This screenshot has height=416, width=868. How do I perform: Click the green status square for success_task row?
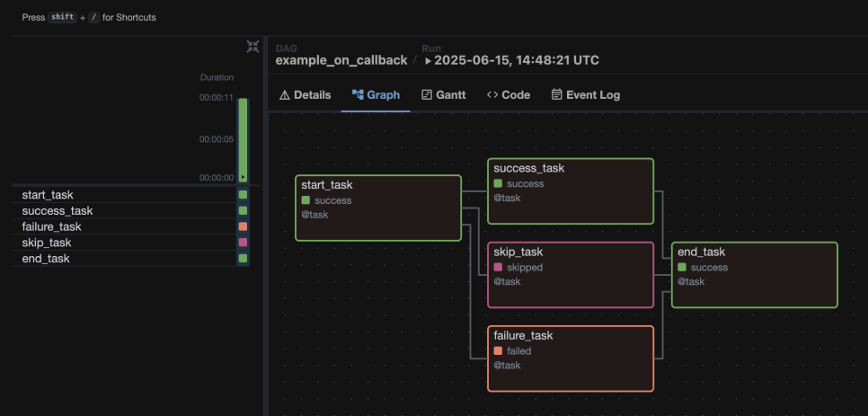243,211
